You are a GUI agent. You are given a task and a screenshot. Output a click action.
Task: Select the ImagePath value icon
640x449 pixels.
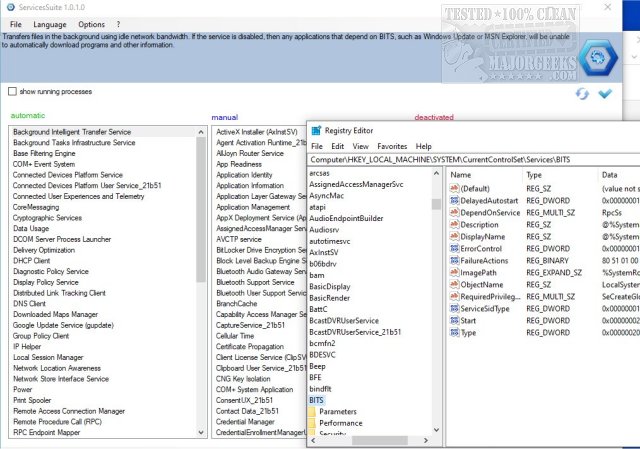454,272
